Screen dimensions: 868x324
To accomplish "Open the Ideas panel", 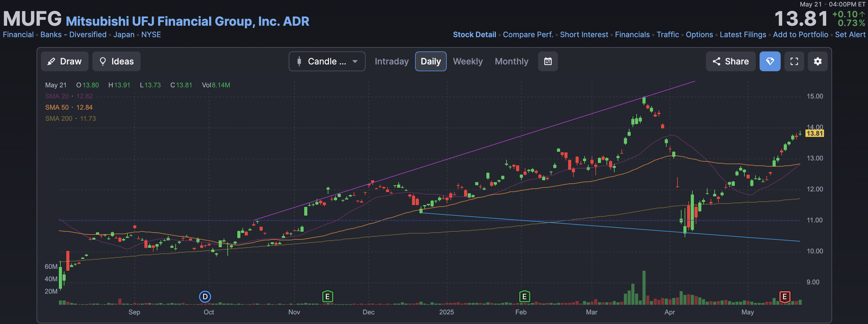I will 116,61.
